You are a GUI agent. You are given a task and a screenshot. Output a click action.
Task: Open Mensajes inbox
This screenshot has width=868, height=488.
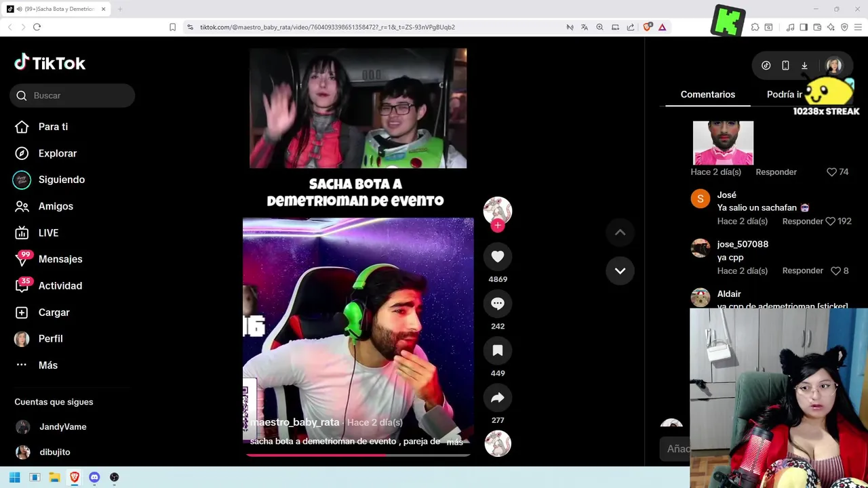pyautogui.click(x=48, y=259)
